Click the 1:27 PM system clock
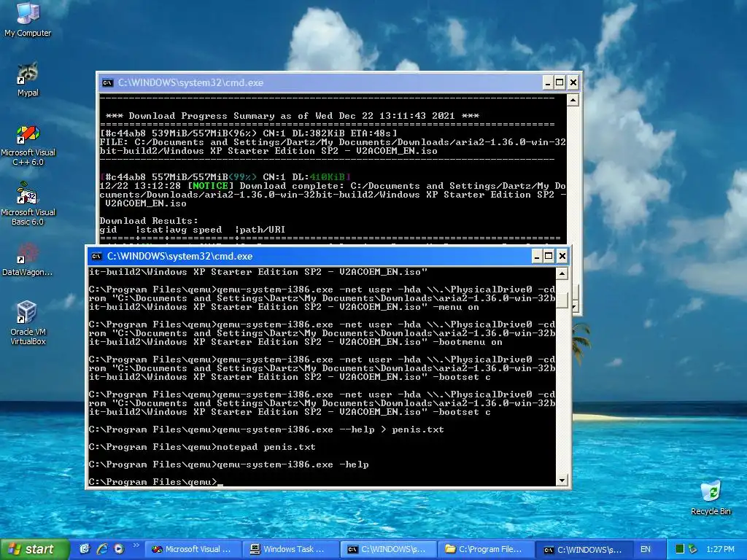Viewport: 747px width, 560px height. [720, 550]
